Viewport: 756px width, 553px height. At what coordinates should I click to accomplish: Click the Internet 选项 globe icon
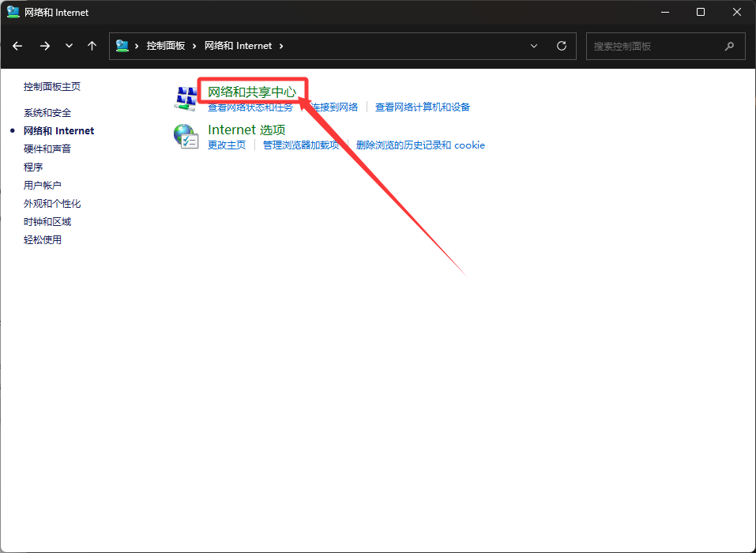click(x=186, y=136)
